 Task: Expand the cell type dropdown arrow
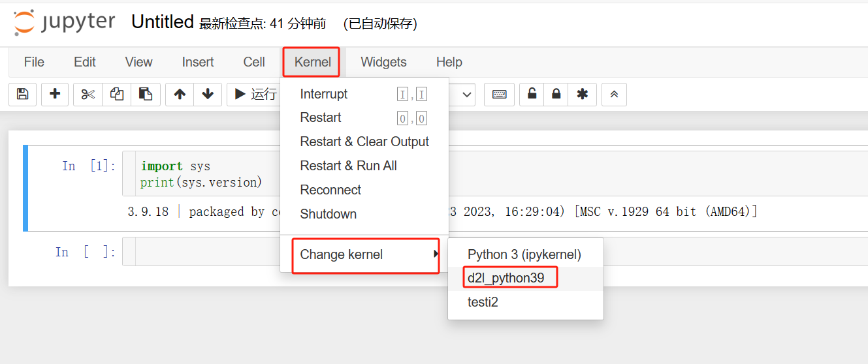467,94
